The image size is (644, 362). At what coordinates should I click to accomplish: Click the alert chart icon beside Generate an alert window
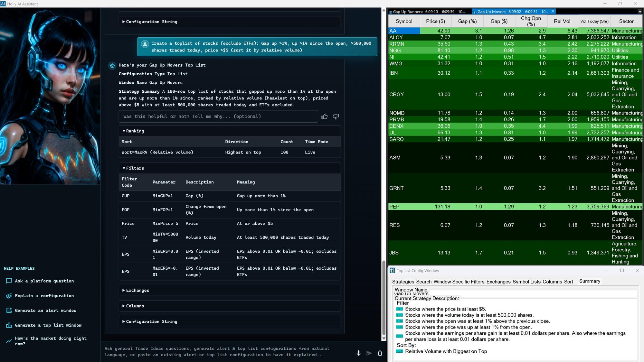pos(9,311)
